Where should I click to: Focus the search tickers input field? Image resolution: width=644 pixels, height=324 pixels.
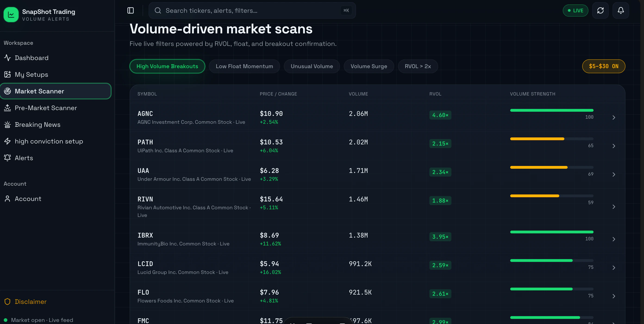(x=252, y=10)
